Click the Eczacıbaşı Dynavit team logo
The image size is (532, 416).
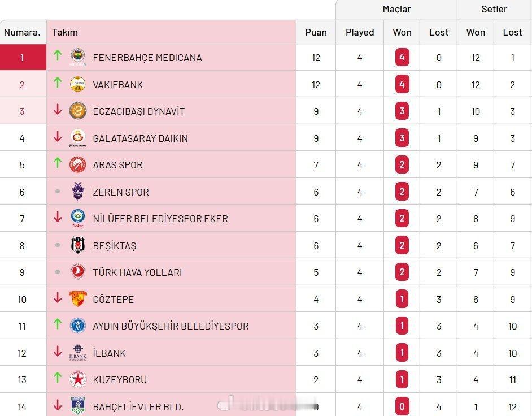click(x=78, y=111)
